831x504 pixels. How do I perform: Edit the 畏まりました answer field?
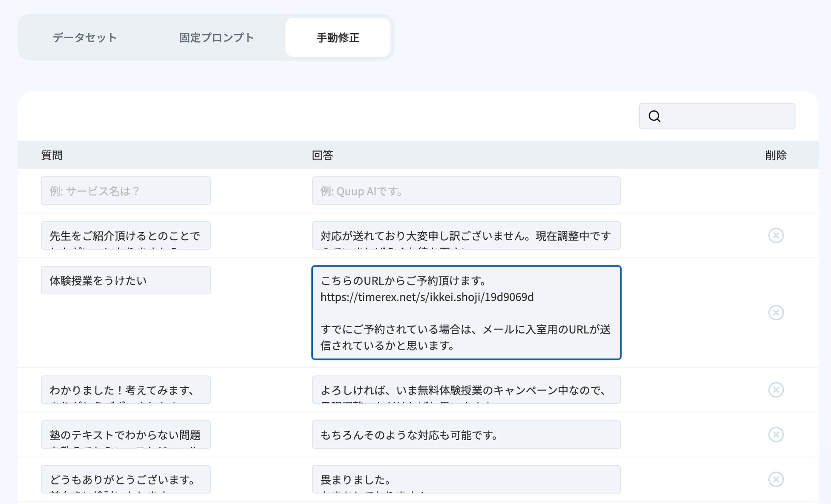(466, 479)
